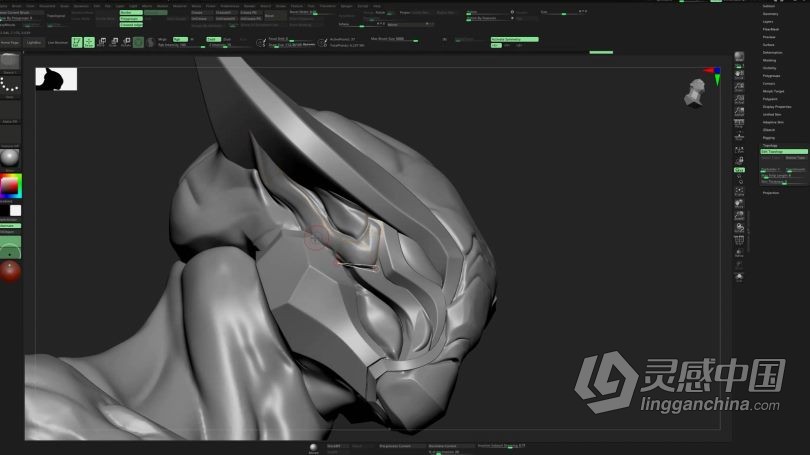810x455 pixels.
Task: Click the BPR render button
Action: click(739, 56)
